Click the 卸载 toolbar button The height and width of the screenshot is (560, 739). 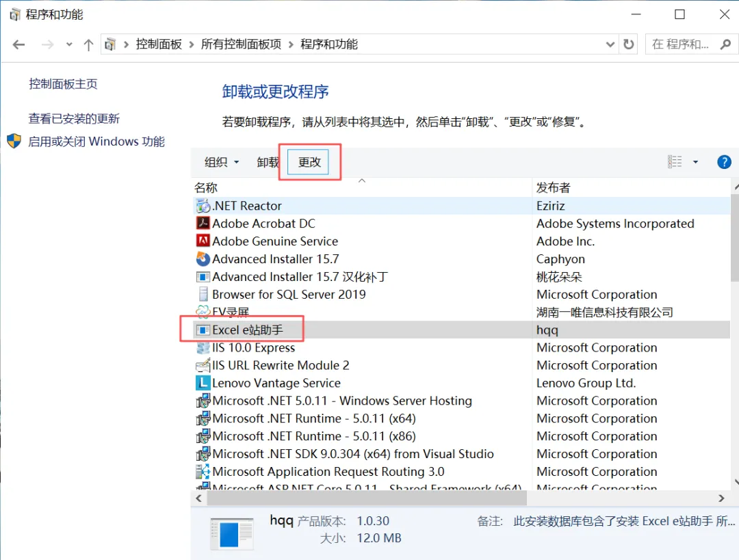268,162
